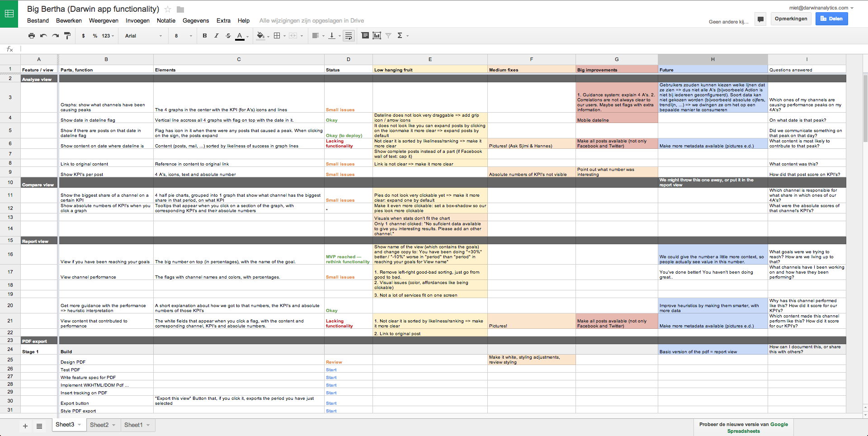868x436 pixels.
Task: Open the Sheet3 tab dropdown arrow
Action: coord(80,425)
